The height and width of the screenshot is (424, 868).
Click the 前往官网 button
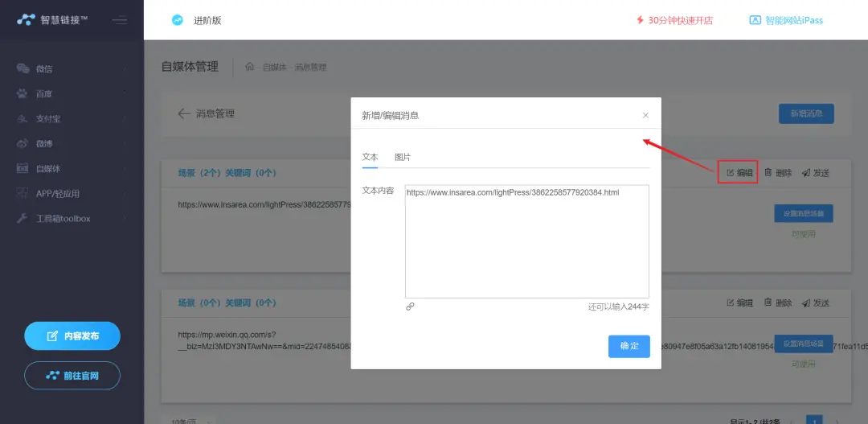72,375
